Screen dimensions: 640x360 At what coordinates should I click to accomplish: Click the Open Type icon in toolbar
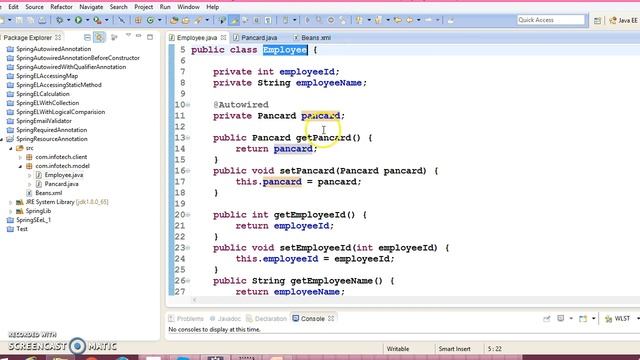tap(174, 20)
